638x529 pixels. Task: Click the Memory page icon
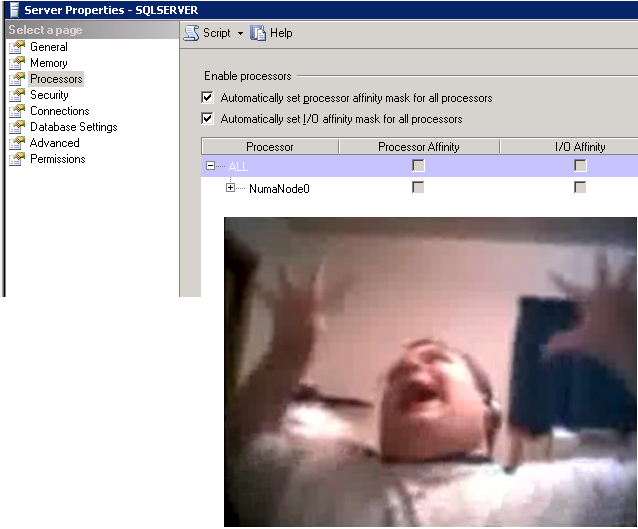point(17,63)
